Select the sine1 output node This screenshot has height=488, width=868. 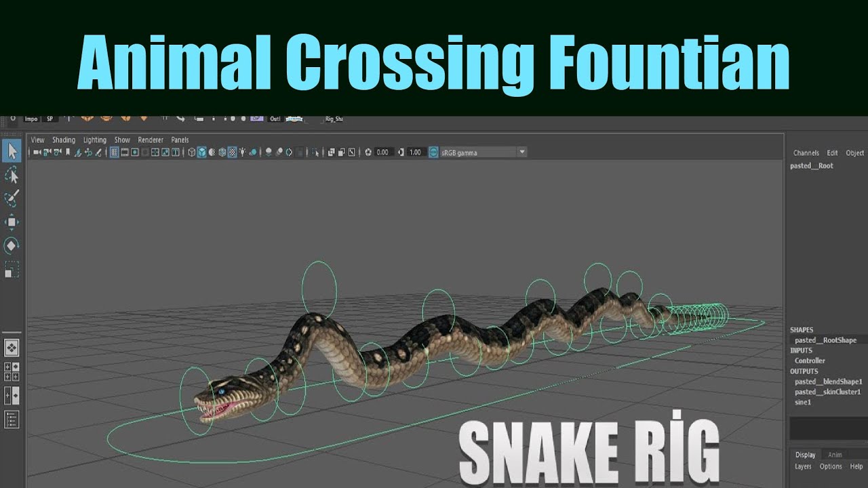803,403
